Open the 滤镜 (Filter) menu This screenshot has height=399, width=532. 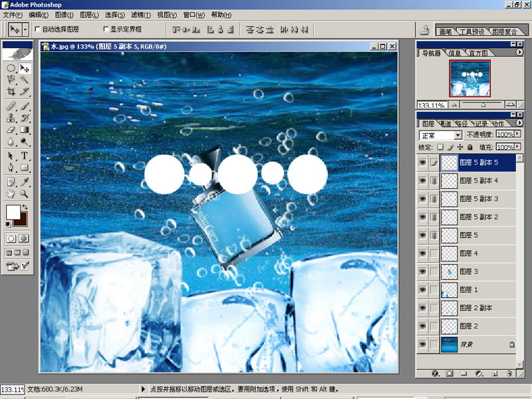click(141, 15)
